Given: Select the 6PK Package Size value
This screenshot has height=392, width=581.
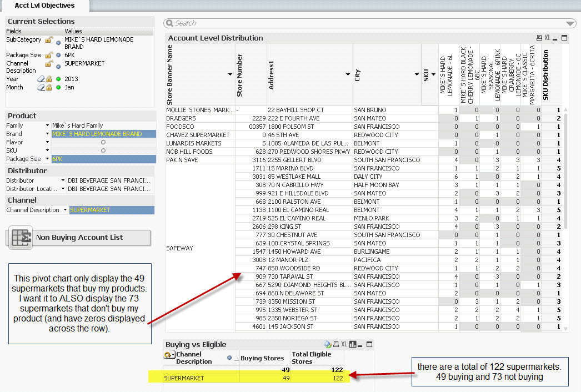Looking at the screenshot, I should tap(103, 159).
